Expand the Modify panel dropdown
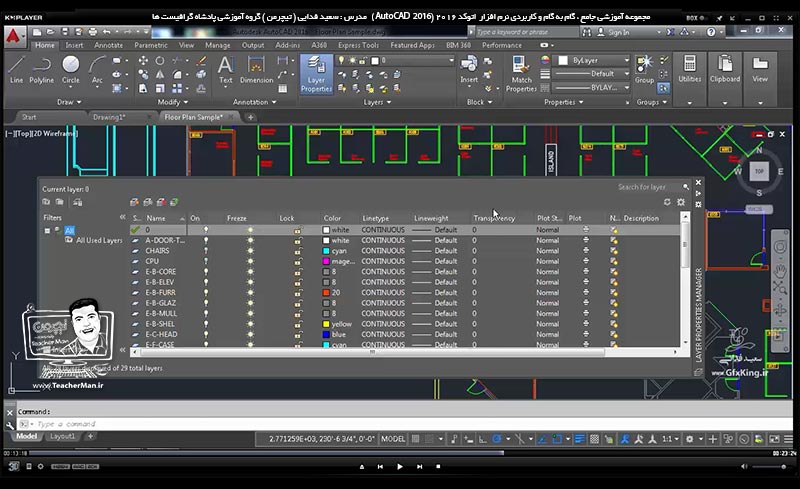The image size is (800, 489). click(172, 102)
